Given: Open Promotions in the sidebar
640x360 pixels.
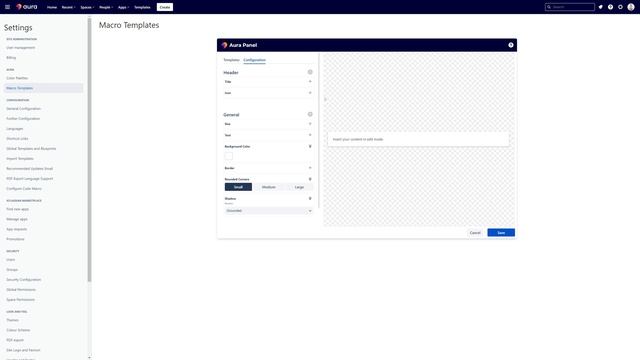Looking at the screenshot, I should (15, 239).
